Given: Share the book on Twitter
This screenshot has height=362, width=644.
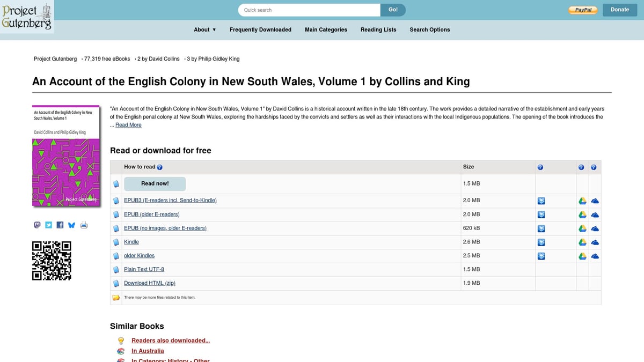Looking at the screenshot, I should coord(48,225).
